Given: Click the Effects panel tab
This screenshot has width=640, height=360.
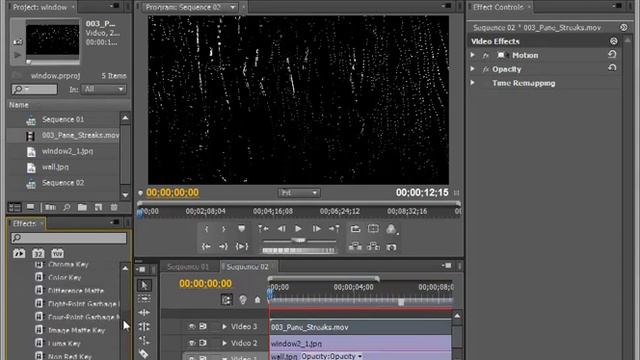Looking at the screenshot, I should click(x=24, y=224).
